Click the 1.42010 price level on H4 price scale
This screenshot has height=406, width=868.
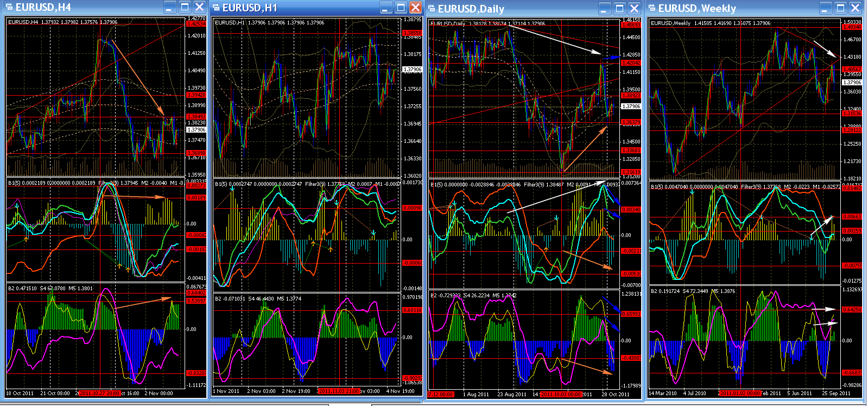point(197,36)
